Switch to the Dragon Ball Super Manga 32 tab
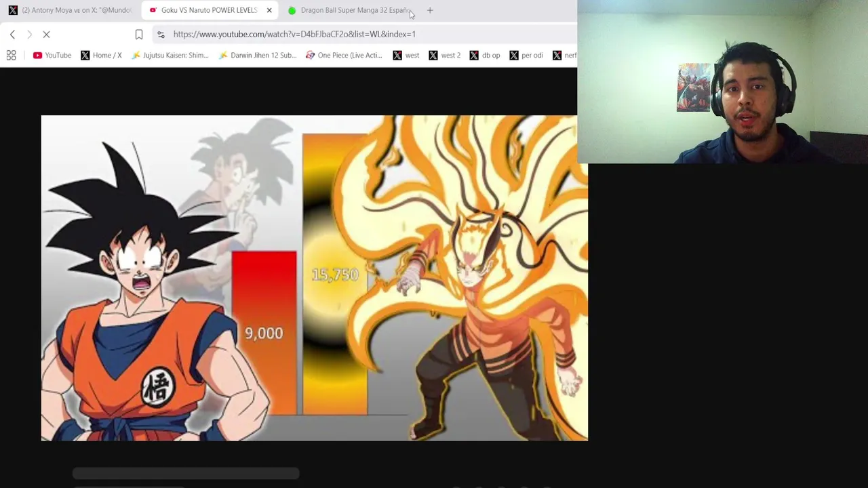This screenshot has height=488, width=868. pos(350,10)
